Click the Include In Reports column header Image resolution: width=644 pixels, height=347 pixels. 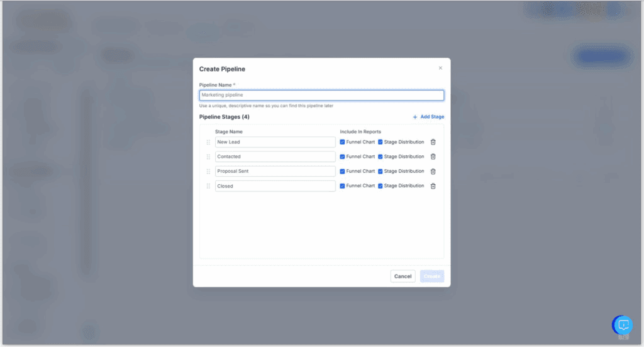point(360,132)
